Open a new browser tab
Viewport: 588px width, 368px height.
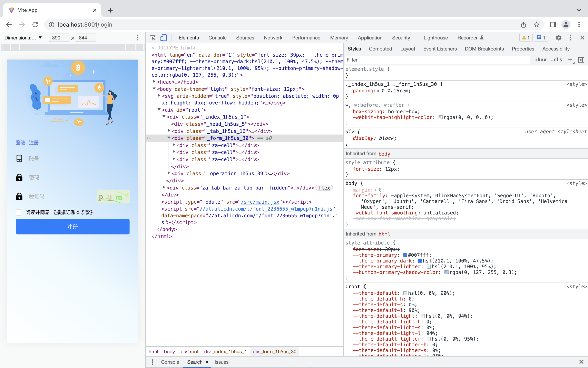click(110, 10)
